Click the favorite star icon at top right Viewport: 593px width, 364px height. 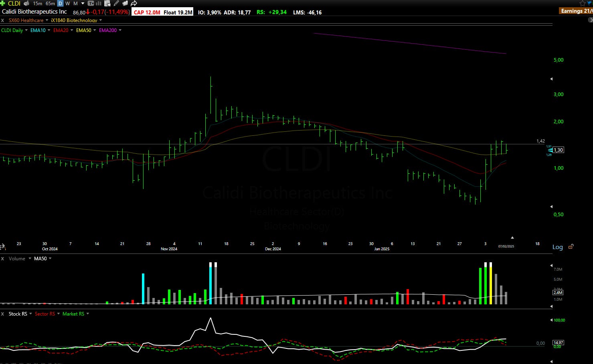583,3
